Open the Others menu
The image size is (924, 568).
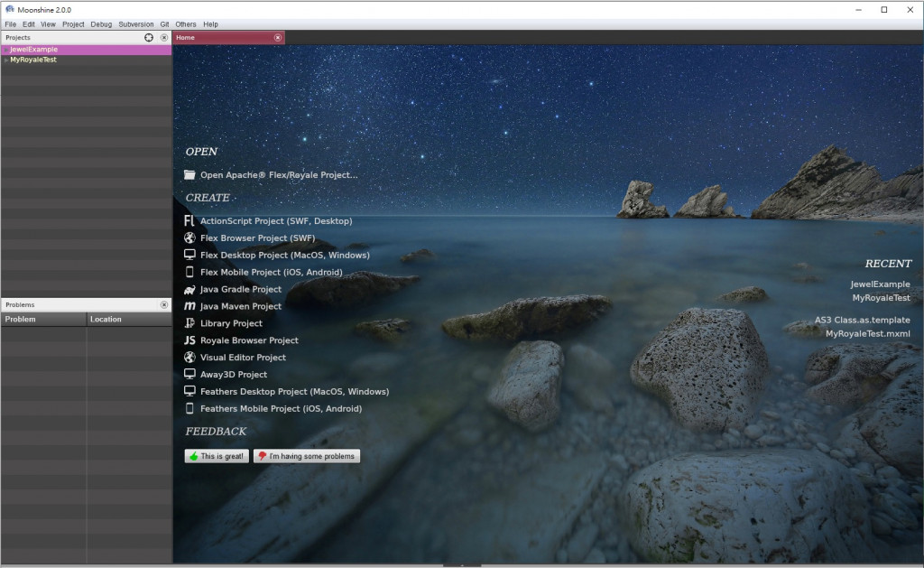click(x=186, y=24)
